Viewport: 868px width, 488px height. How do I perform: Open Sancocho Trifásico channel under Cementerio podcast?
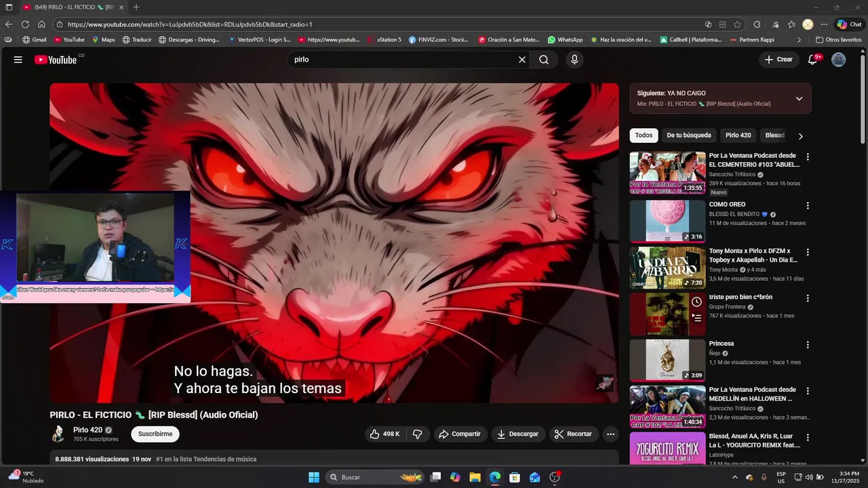point(732,174)
